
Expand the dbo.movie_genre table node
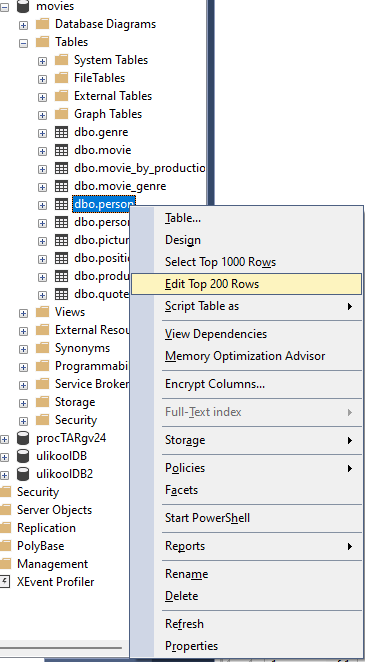[x=42, y=187]
